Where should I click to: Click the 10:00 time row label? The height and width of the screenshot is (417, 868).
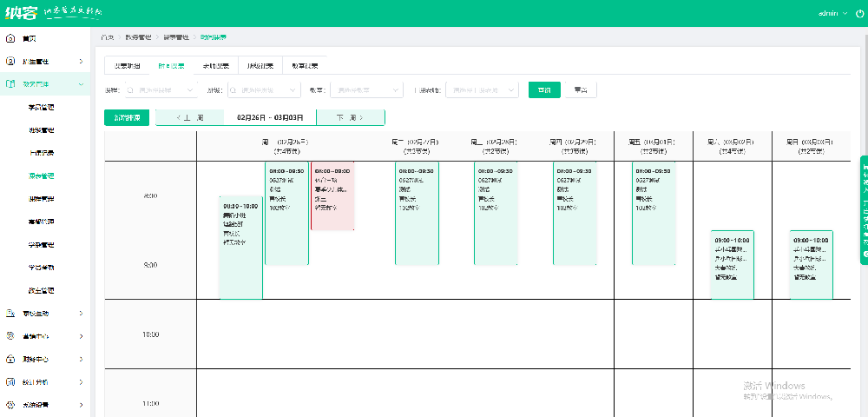click(x=150, y=334)
